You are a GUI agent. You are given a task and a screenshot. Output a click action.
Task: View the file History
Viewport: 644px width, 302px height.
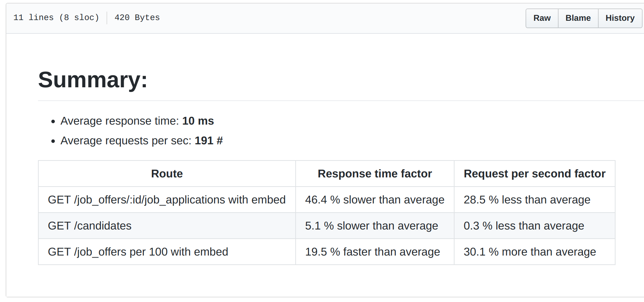(620, 18)
